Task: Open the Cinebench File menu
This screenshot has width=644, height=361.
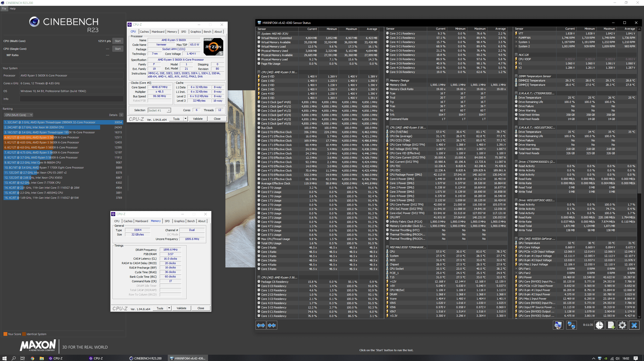Action: pos(4,9)
